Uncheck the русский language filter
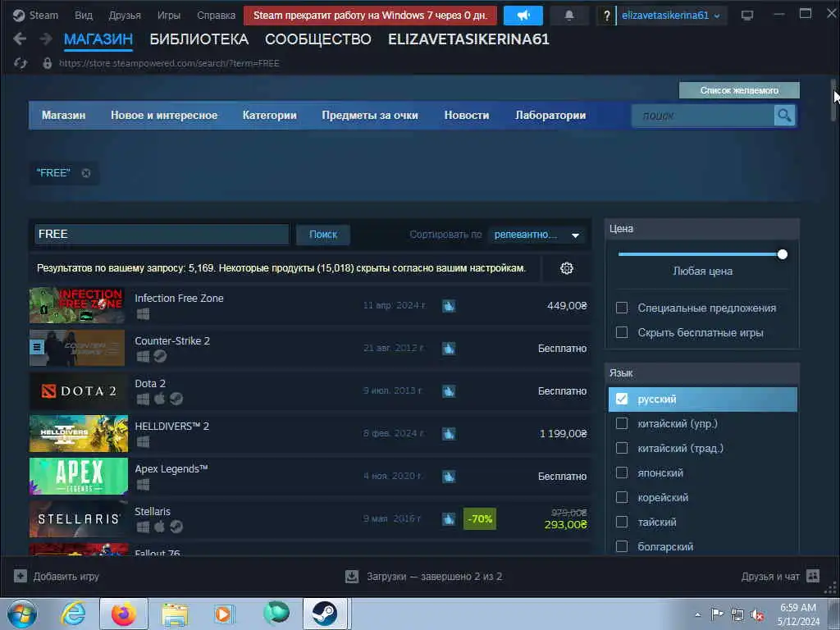Viewport: 840px width, 630px height. point(622,399)
